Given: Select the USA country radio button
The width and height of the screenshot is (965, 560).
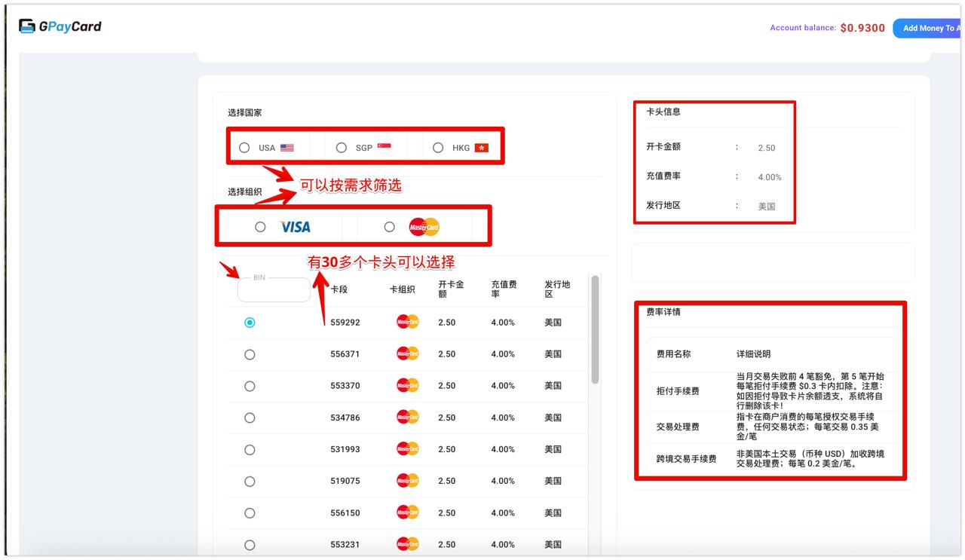Looking at the screenshot, I should (244, 148).
